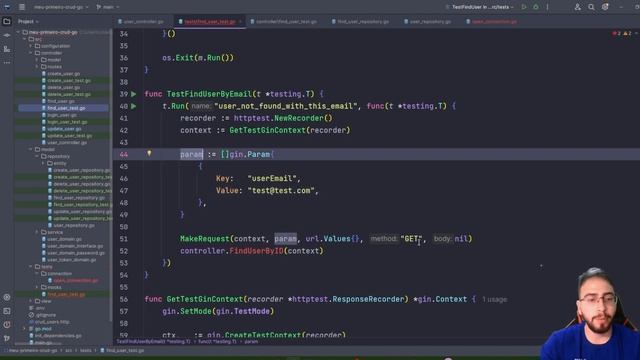Screen dimensions: 640x360
Task: Open the Terminal tool window icon
Action: click(x=7, y=311)
